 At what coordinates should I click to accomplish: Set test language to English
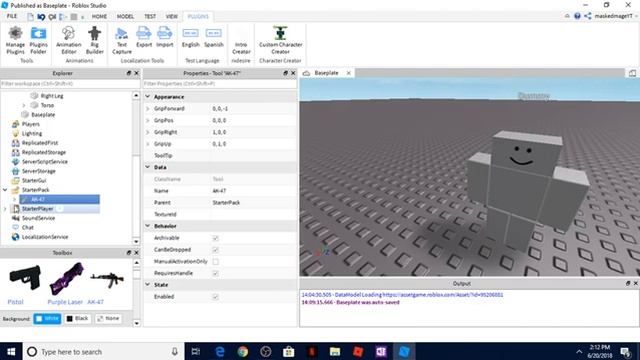191,38
